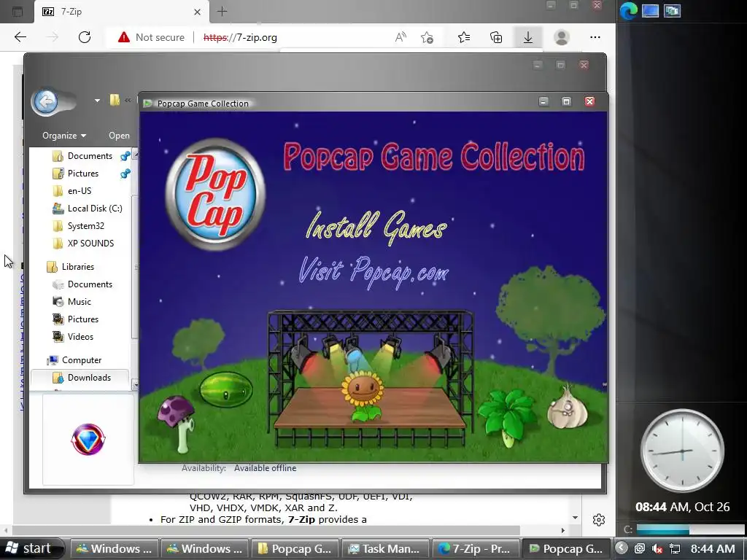Refresh the 7-Zip page in Edge
The height and width of the screenshot is (560, 747).
coord(85,37)
